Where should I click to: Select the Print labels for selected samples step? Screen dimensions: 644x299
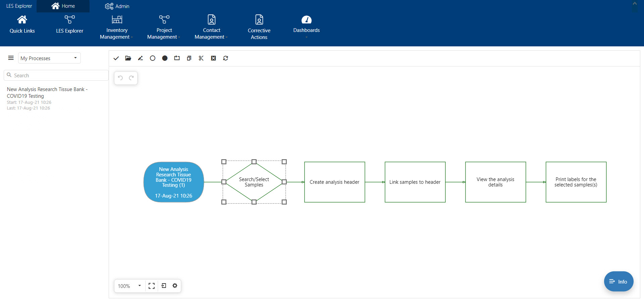tap(576, 182)
